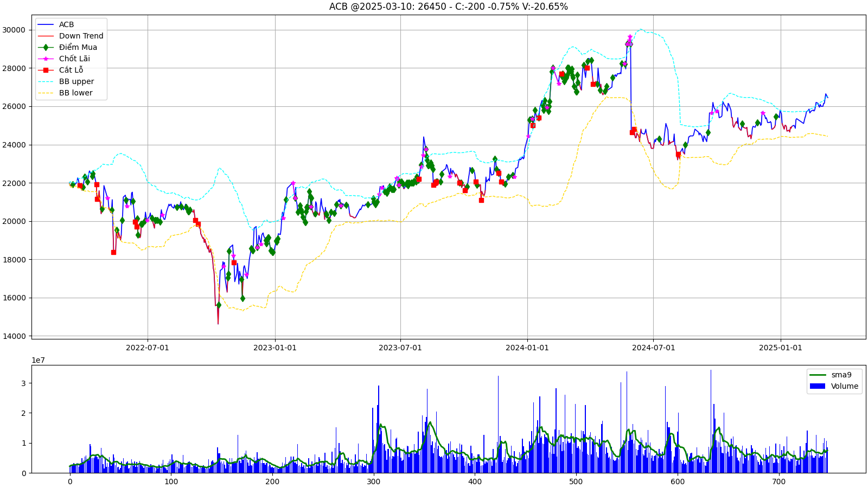Click the BB upper legend label
The height and width of the screenshot is (488, 868).
[76, 81]
